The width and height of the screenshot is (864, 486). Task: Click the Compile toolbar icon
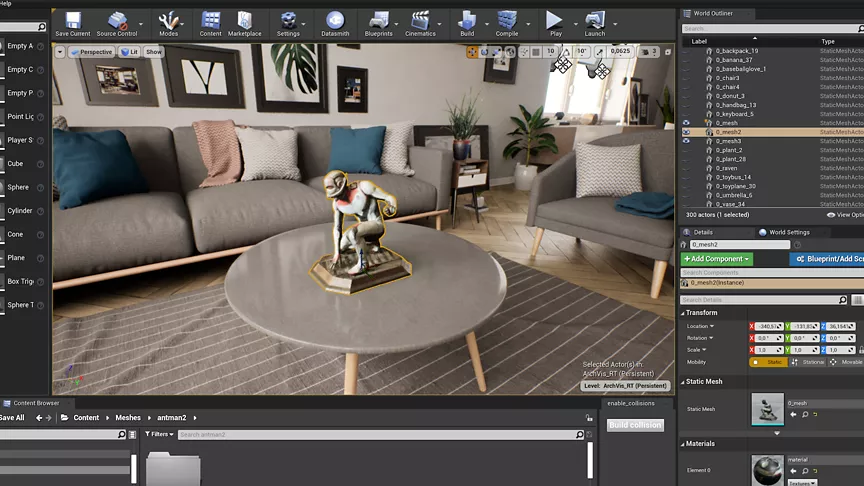[507, 24]
